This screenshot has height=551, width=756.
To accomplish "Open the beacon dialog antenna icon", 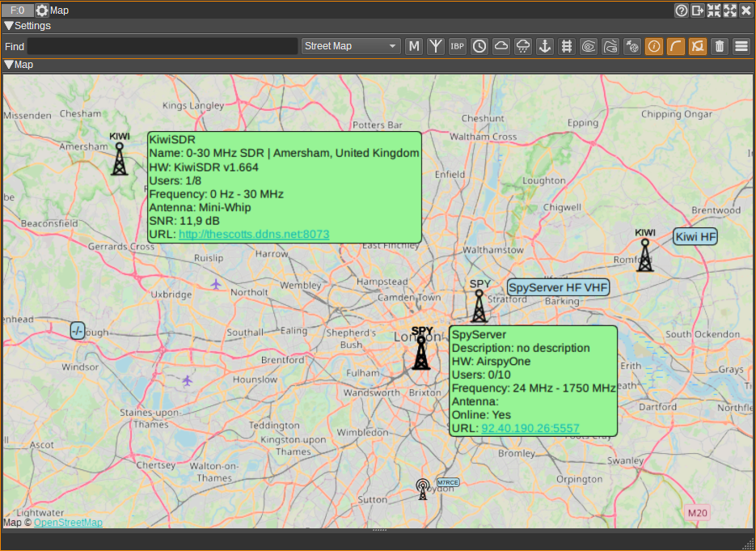I will 436,46.
